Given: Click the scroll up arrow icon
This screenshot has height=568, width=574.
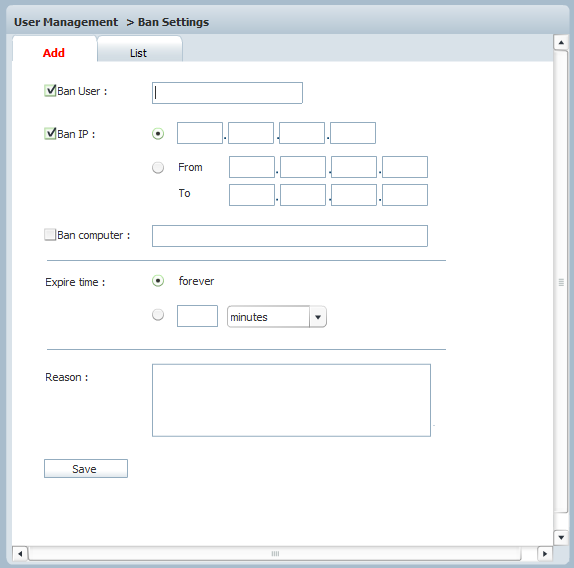Looking at the screenshot, I should click(x=561, y=42).
